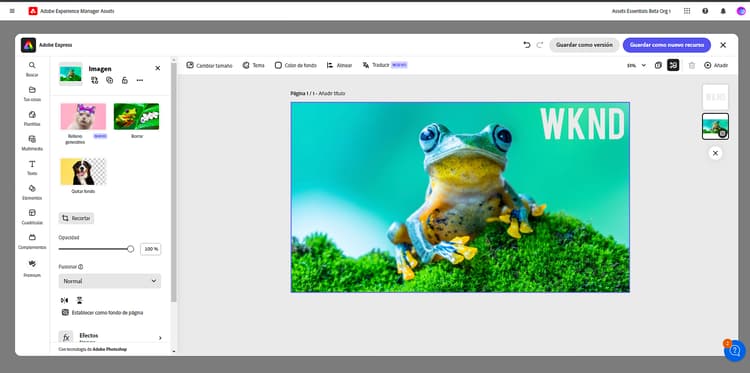This screenshot has width=750, height=373.
Task: Click the replace image icon under Imagen
Action: (94, 80)
